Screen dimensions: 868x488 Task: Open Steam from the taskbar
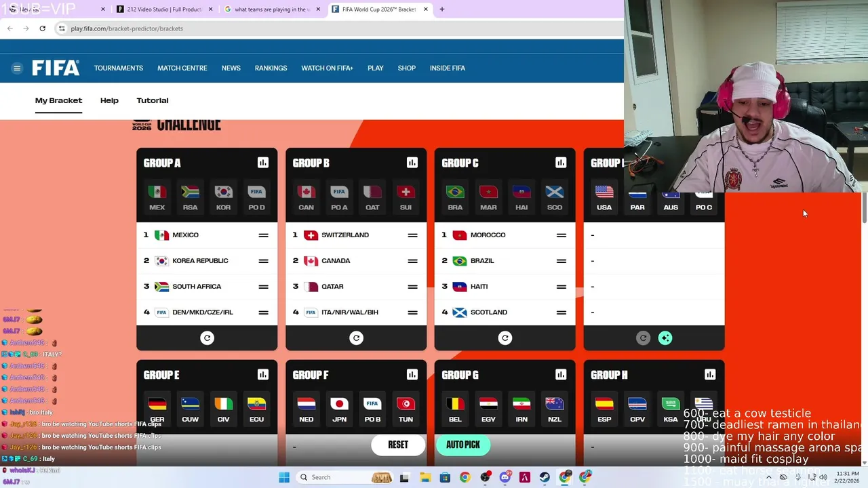545,477
